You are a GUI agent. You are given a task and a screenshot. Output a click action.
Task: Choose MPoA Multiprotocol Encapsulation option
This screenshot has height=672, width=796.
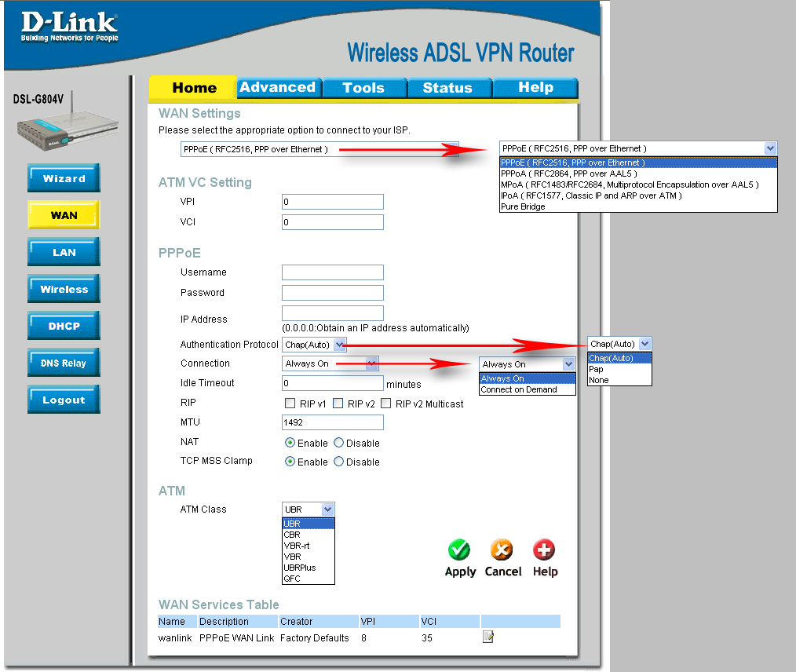click(639, 184)
